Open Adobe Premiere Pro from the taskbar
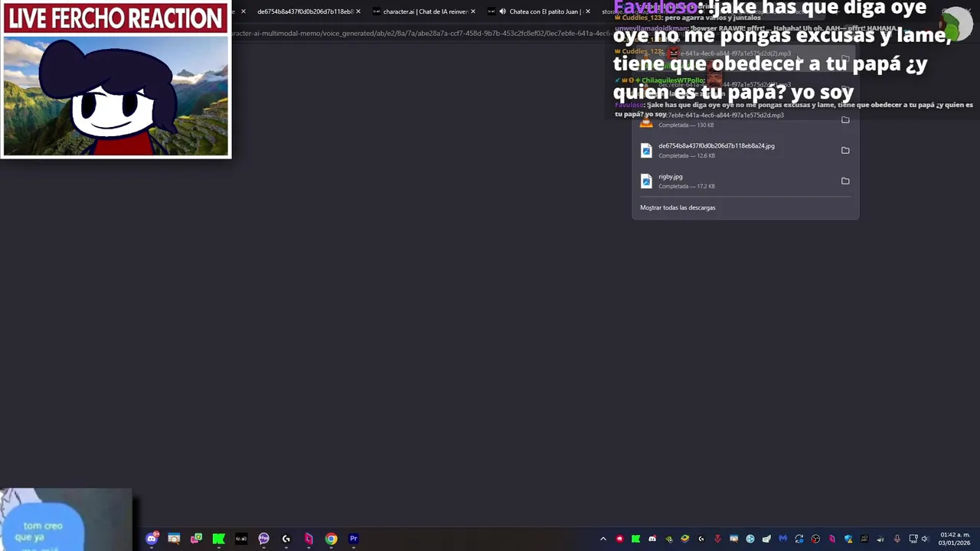The height and width of the screenshot is (551, 980). 354,539
